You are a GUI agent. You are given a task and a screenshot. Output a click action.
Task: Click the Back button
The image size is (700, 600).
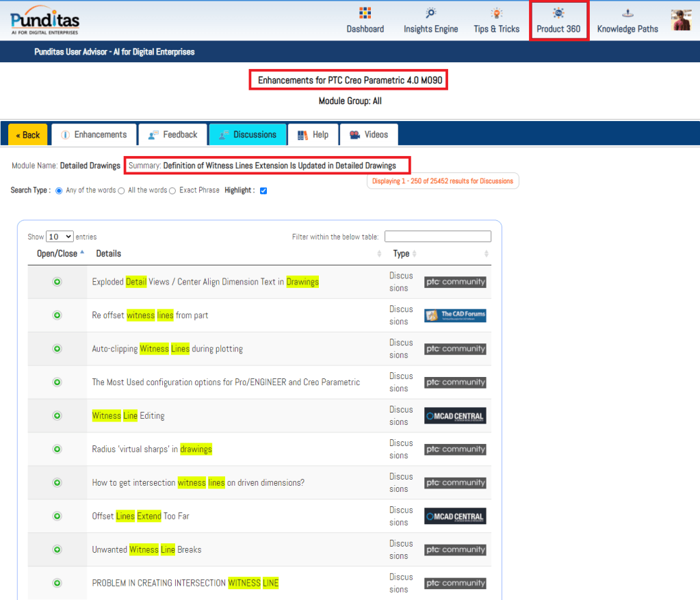(28, 135)
